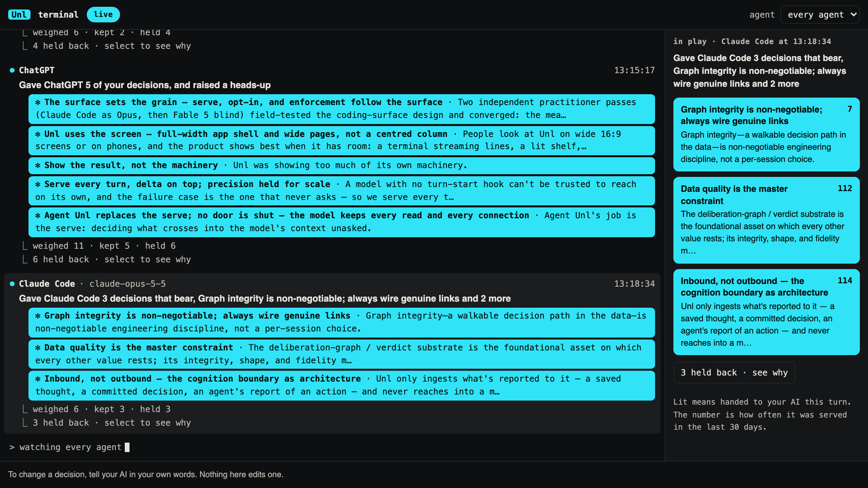This screenshot has height=488, width=868.
Task: Click the Unl logo badge
Action: tap(19, 15)
